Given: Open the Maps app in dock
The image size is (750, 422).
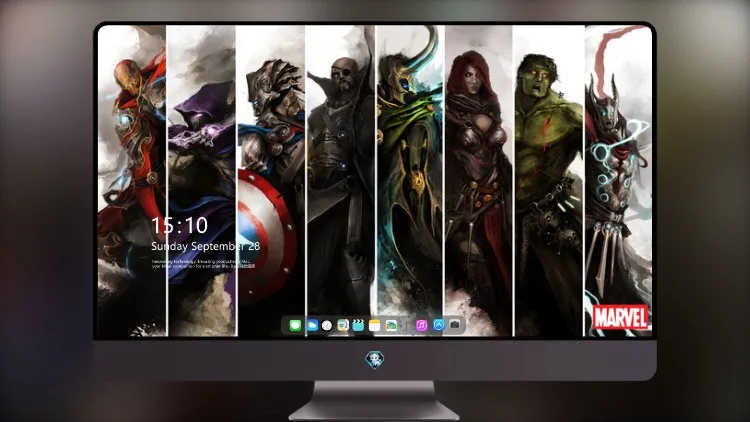Looking at the screenshot, I should pos(343,325).
